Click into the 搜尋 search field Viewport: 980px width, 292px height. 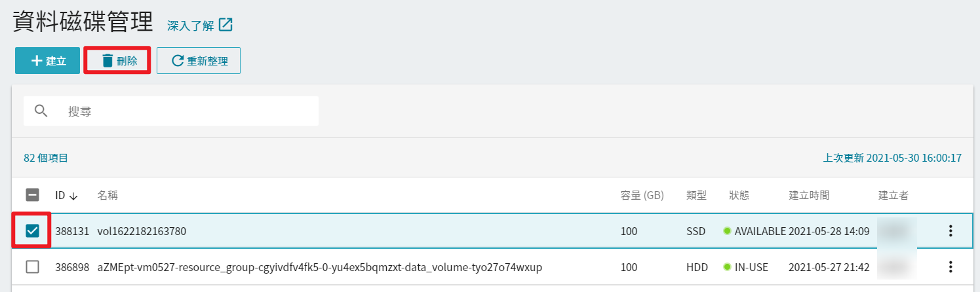[x=171, y=111]
